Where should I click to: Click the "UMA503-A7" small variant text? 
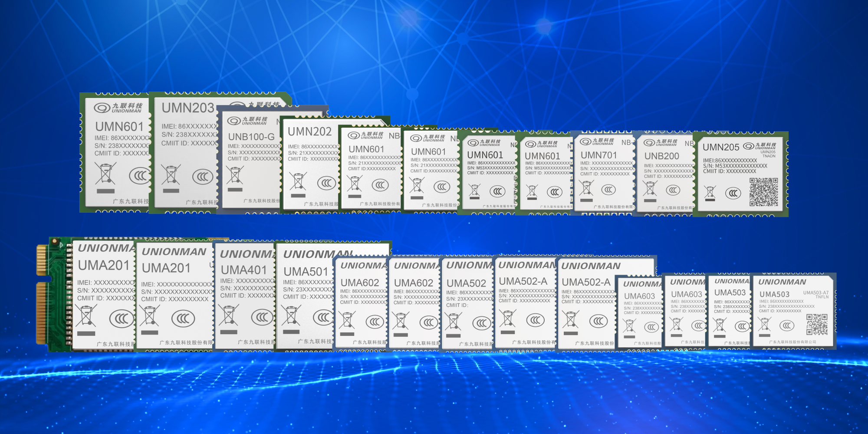coord(816,293)
